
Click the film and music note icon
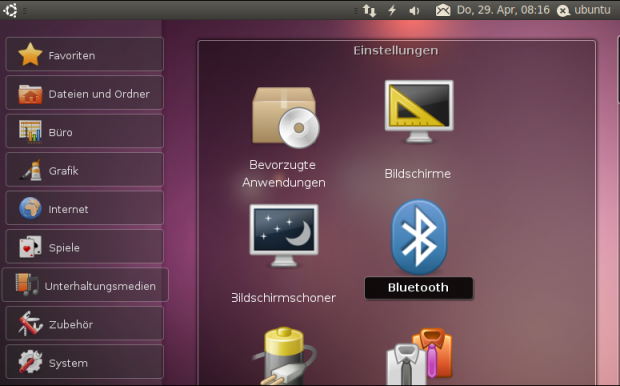pos(27,284)
